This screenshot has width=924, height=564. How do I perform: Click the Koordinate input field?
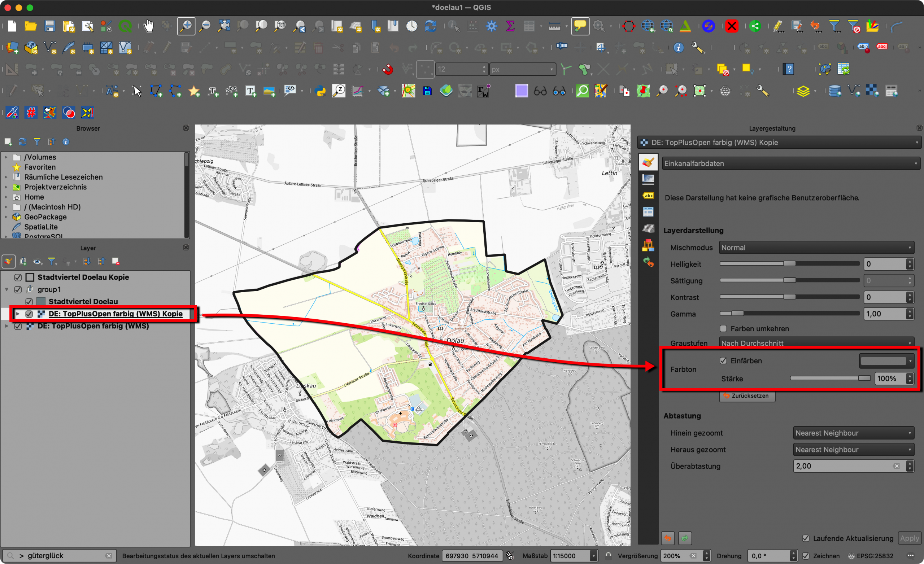tap(472, 556)
